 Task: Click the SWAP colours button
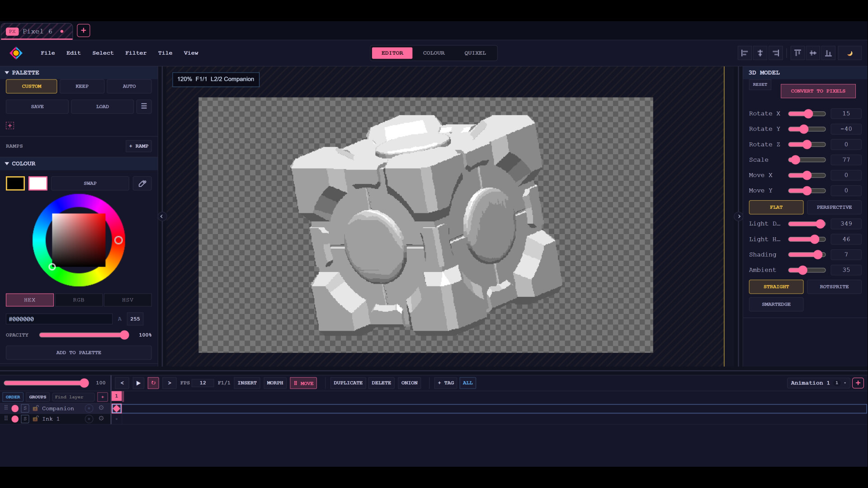pyautogui.click(x=90, y=183)
